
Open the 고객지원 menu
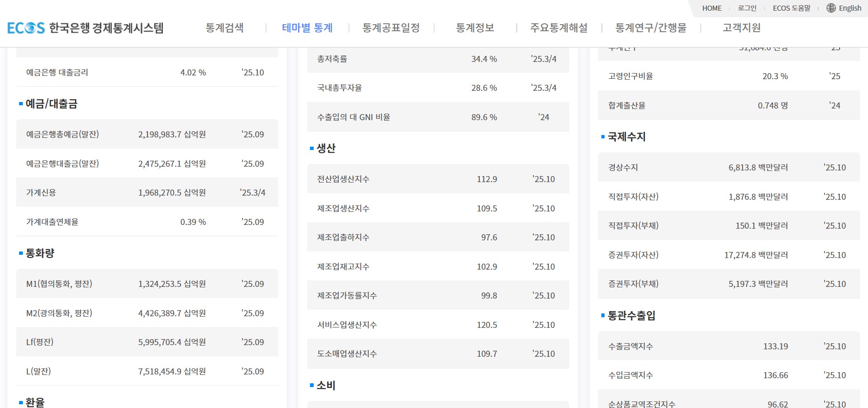tap(741, 28)
